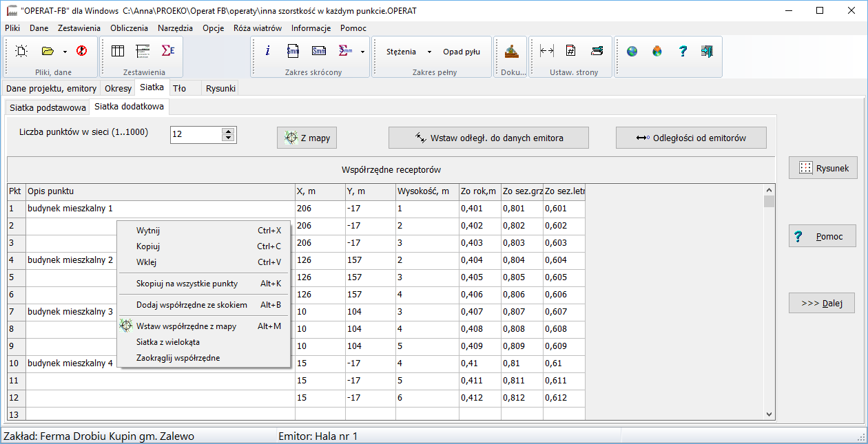Expand the sigma mm dropdown arrow

coord(362,52)
